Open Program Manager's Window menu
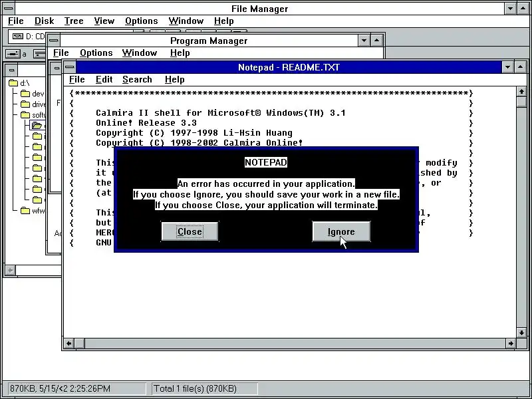Screen dimensions: 532x399 tap(140, 53)
